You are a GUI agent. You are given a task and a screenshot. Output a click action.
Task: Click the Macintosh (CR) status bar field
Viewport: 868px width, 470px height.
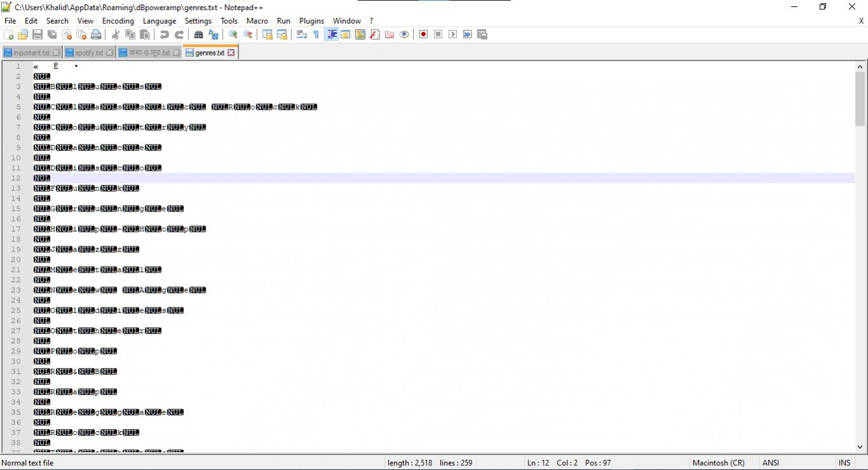(718, 463)
